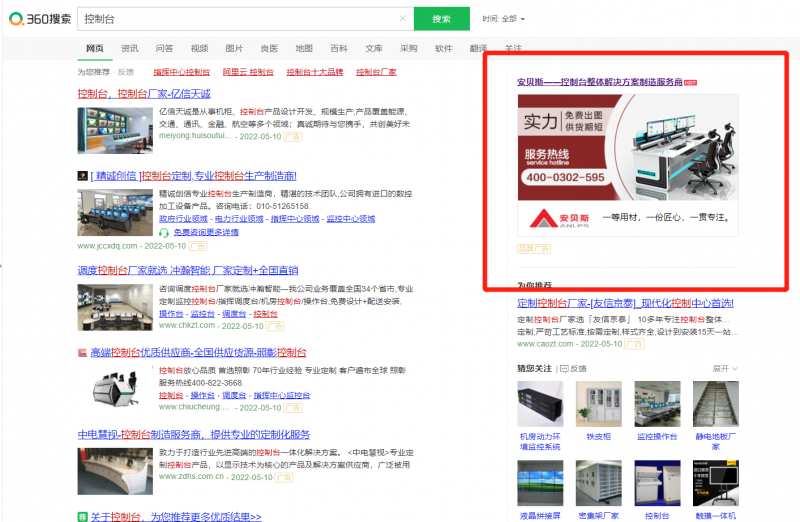Open the 密集架厂家 thumbnail
The image size is (800, 522).
(598, 483)
